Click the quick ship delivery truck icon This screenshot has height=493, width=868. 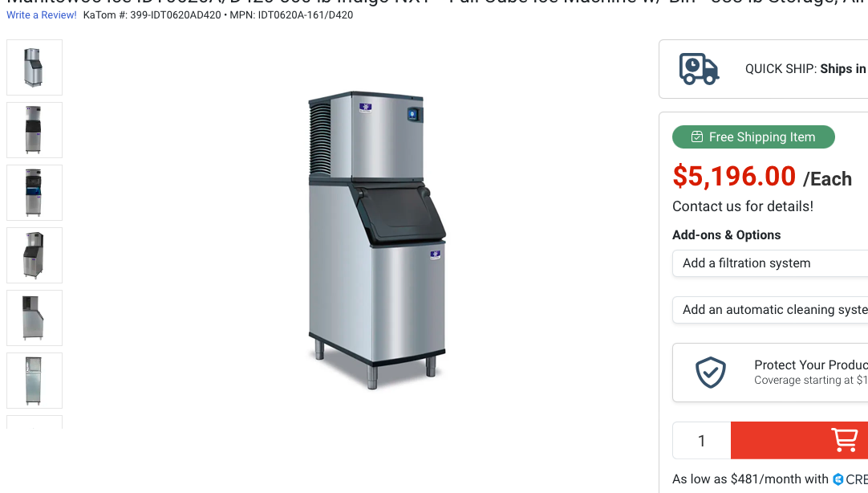[x=700, y=69]
